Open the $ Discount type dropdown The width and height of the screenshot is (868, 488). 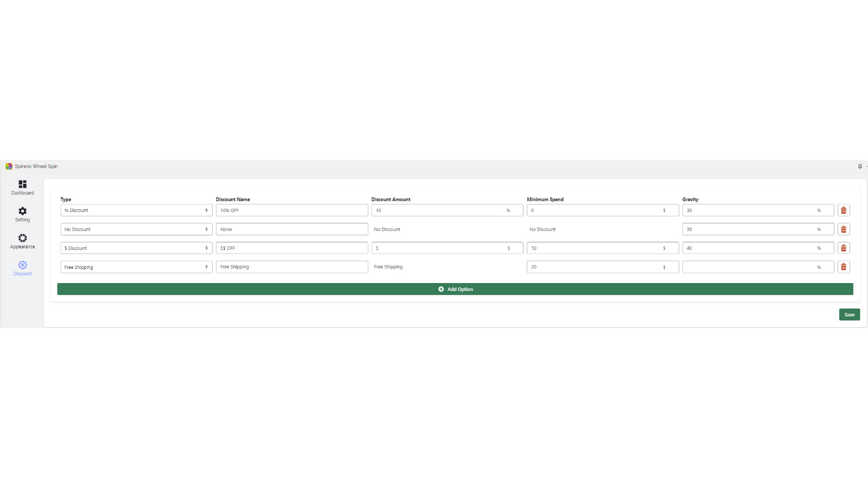coord(136,248)
